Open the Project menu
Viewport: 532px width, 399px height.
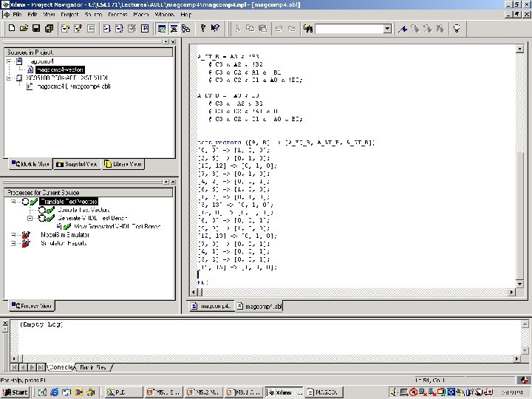click(x=69, y=15)
